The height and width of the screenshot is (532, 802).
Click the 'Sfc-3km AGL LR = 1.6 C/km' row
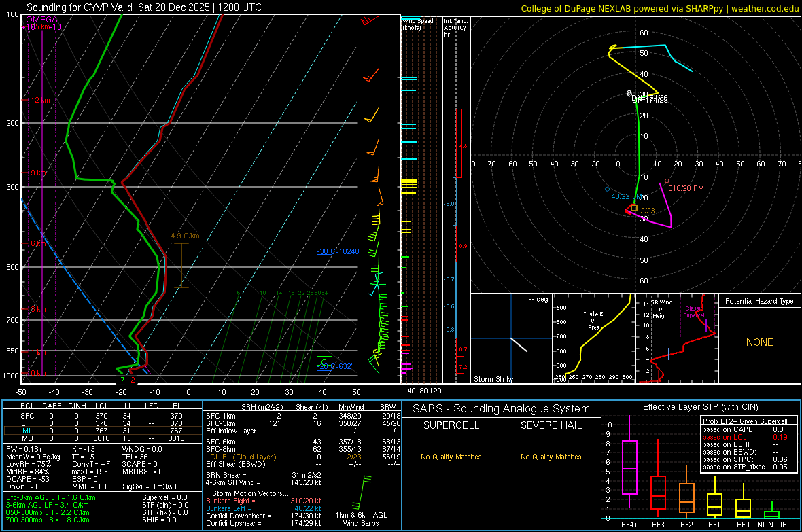click(51, 498)
